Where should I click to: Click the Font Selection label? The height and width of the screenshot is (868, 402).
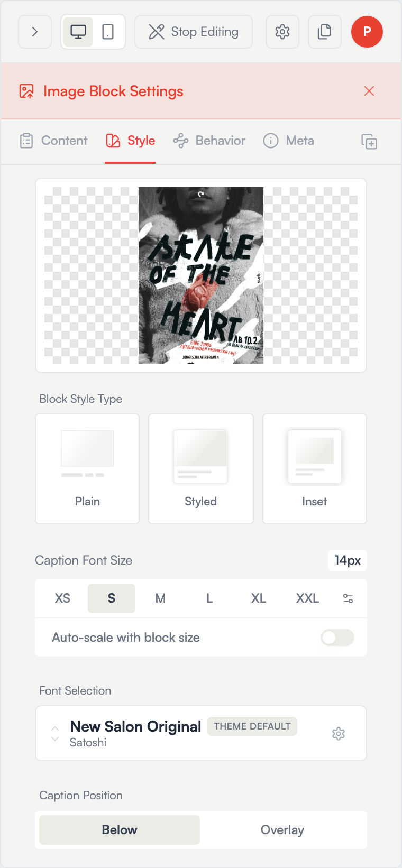(x=75, y=691)
